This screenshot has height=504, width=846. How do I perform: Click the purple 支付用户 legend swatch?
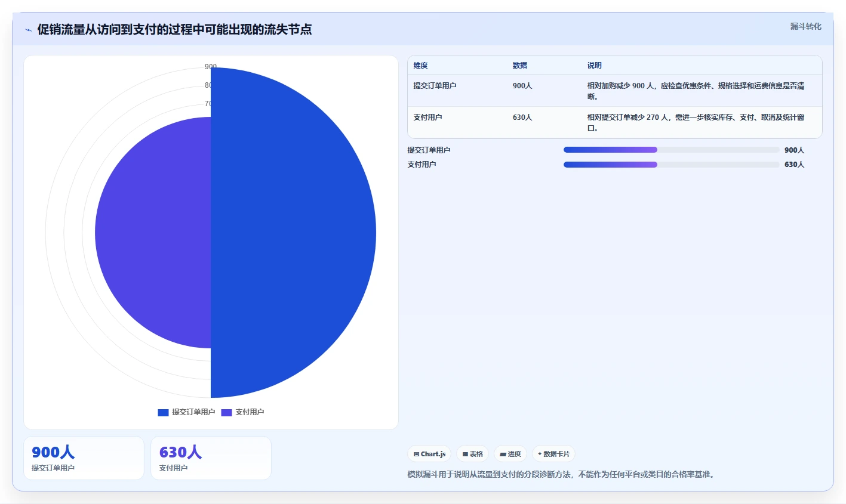tap(226, 412)
